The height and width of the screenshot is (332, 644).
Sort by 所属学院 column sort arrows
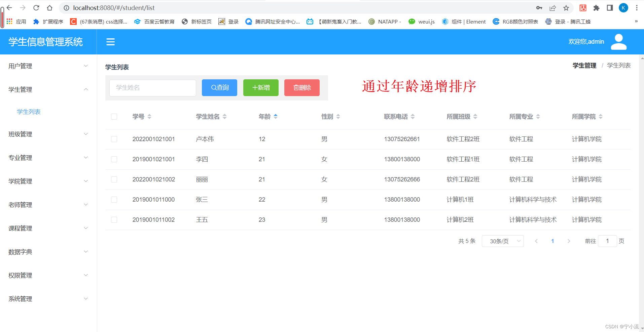pos(601,117)
